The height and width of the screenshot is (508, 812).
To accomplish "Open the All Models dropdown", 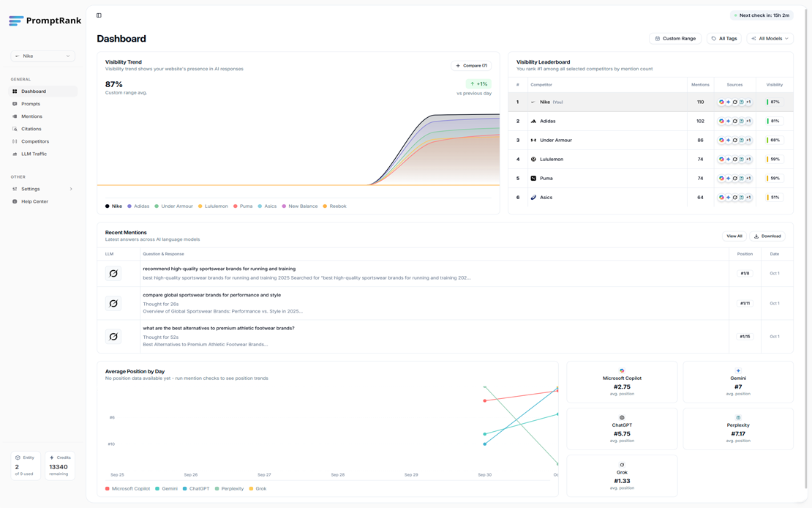I will (770, 39).
